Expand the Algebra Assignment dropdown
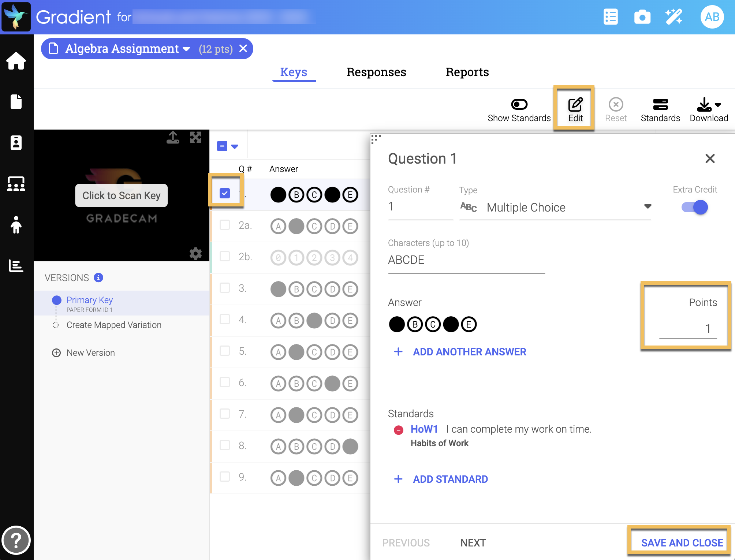 point(186,49)
